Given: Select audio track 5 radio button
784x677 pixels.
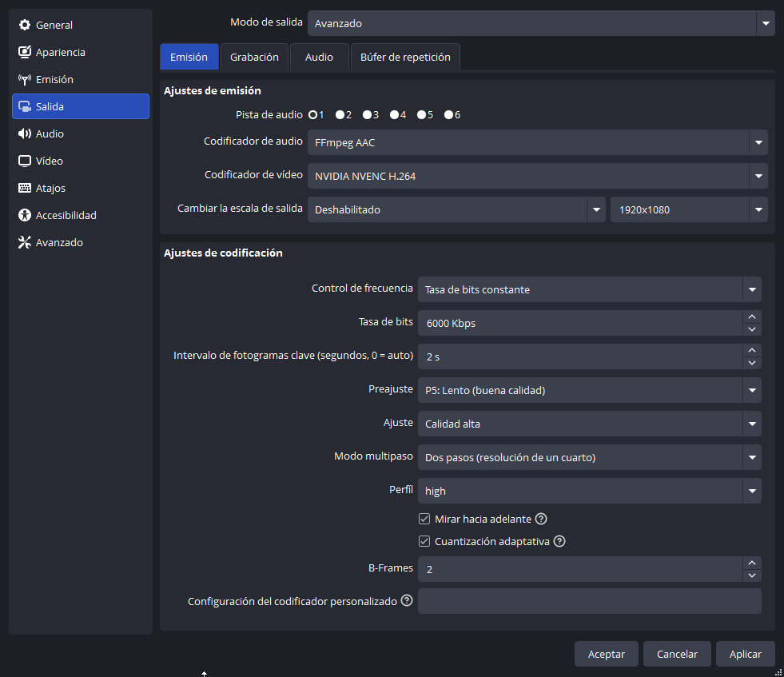Looking at the screenshot, I should point(421,115).
